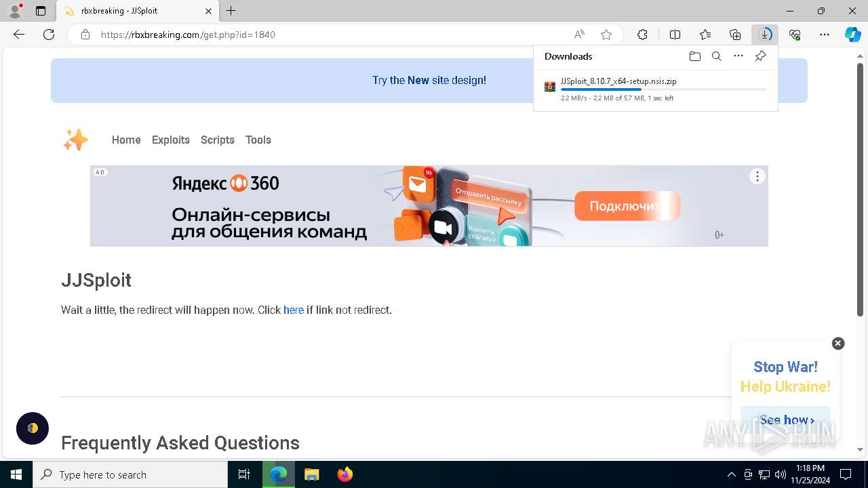Open File Explorer from taskbar
The image size is (868, 488).
click(x=311, y=474)
